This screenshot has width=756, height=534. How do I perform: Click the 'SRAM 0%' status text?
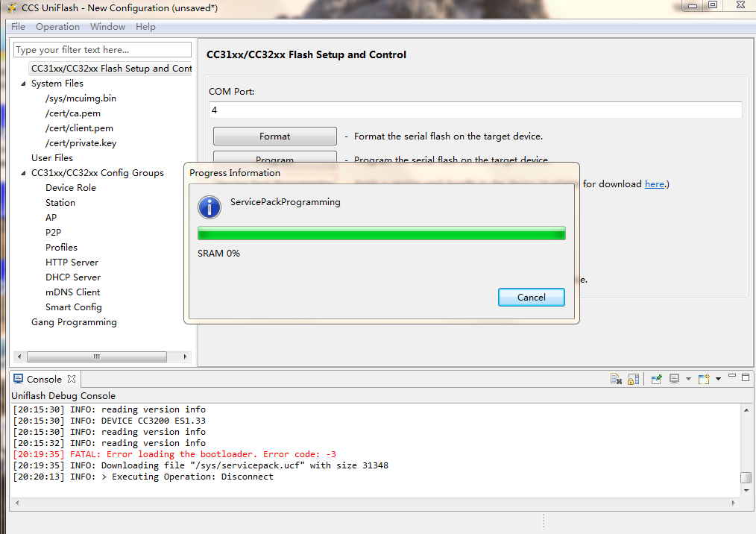coord(218,254)
